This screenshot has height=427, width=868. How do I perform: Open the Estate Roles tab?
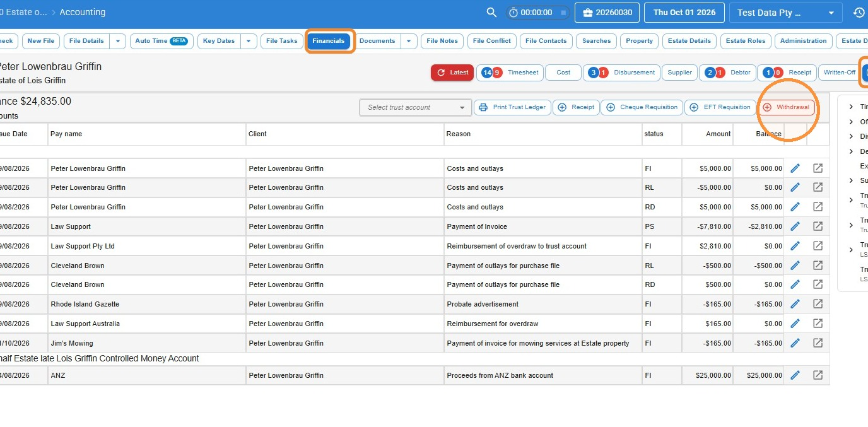(x=746, y=41)
